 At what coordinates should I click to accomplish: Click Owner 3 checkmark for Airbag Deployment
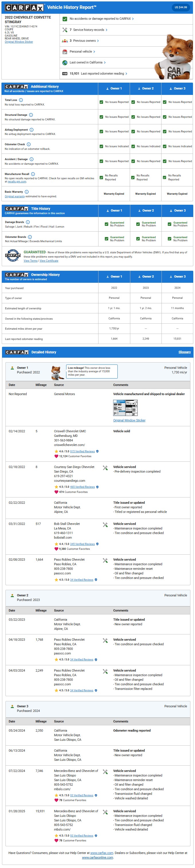coord(165,132)
